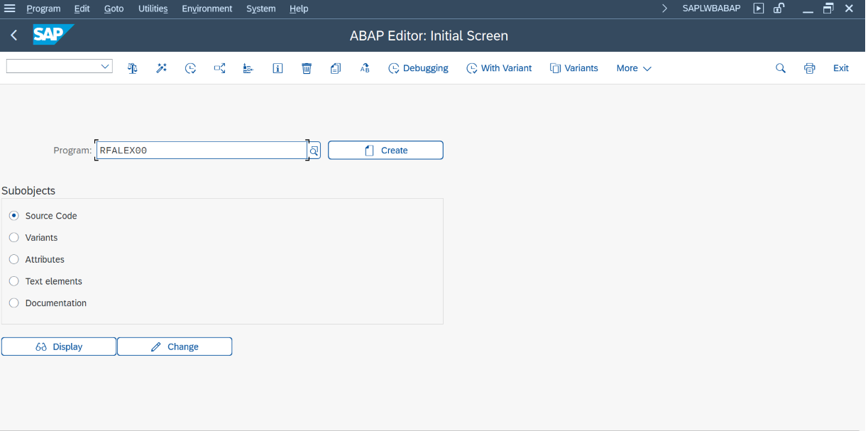Expand the command field dropdown
Viewport: 868px width, 431px height.
106,66
